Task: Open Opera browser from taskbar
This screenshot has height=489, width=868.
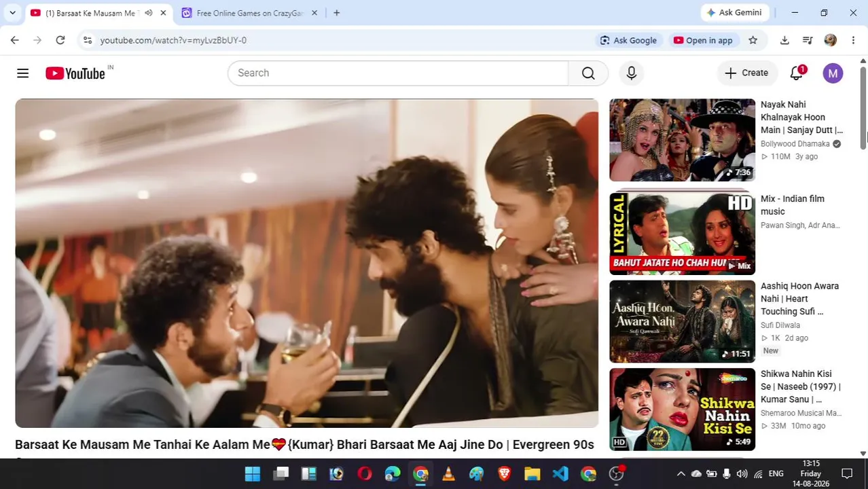Action: click(365, 473)
